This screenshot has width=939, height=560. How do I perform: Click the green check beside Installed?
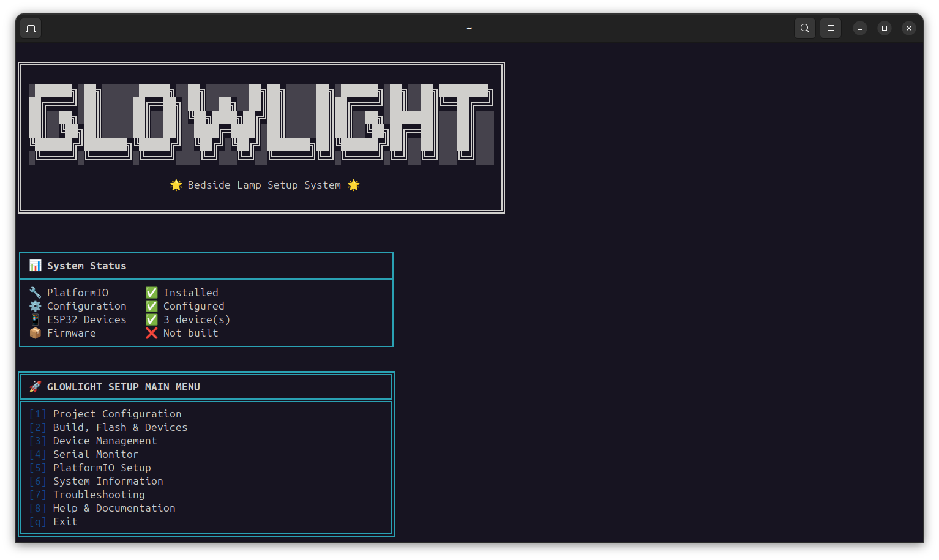[x=152, y=293]
